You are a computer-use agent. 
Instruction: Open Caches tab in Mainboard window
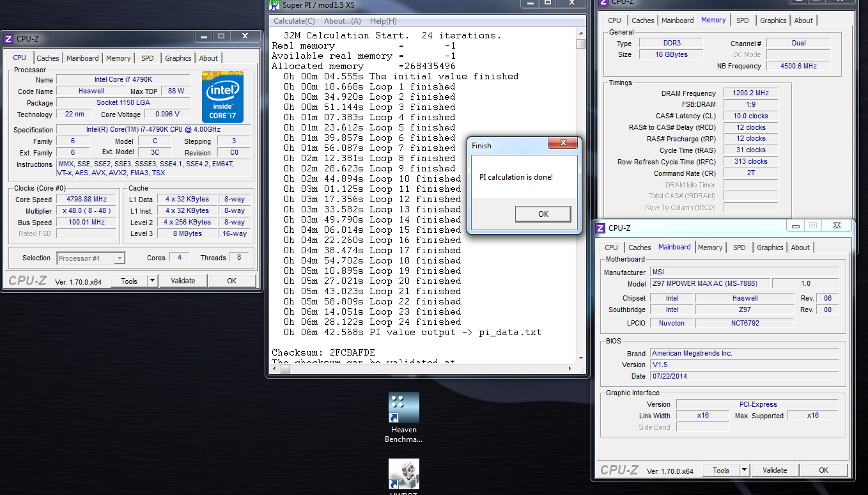(640, 247)
